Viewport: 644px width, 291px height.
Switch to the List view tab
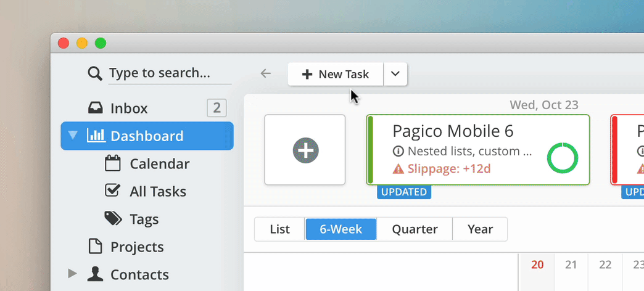click(279, 229)
